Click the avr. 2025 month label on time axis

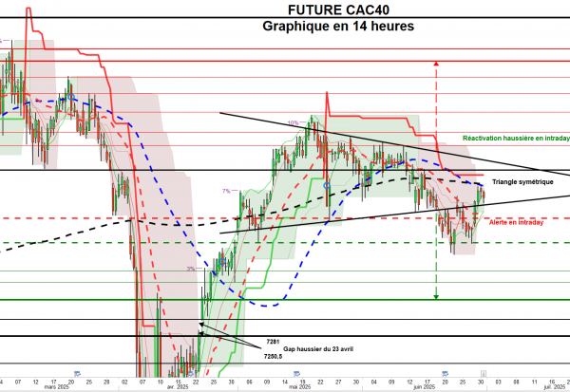pyautogui.click(x=178, y=387)
